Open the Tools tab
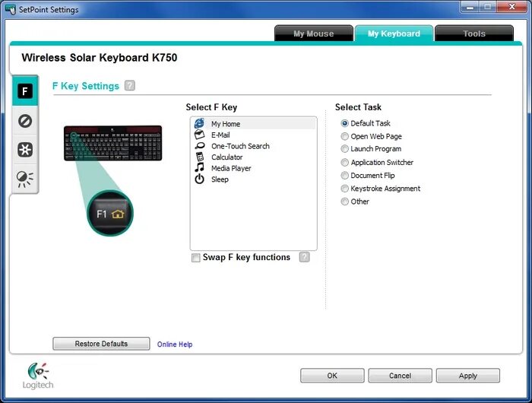This screenshot has height=403, width=532. [474, 33]
